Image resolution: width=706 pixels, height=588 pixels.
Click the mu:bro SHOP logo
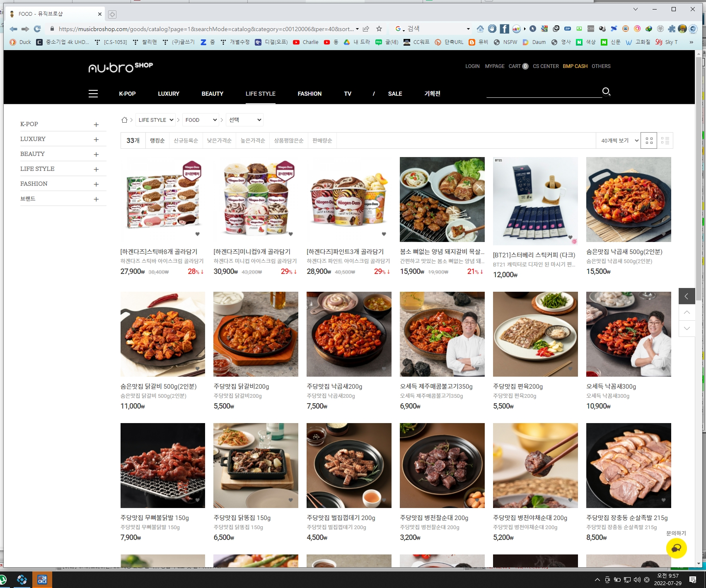point(121,67)
